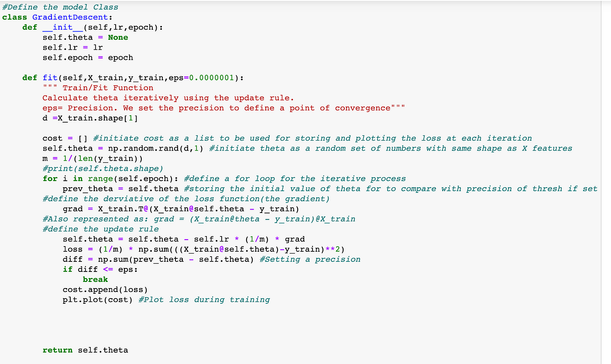The width and height of the screenshot is (611, 364).
Task: Click 'Calculate theta iteratively using the update rule.'
Action: (x=168, y=98)
